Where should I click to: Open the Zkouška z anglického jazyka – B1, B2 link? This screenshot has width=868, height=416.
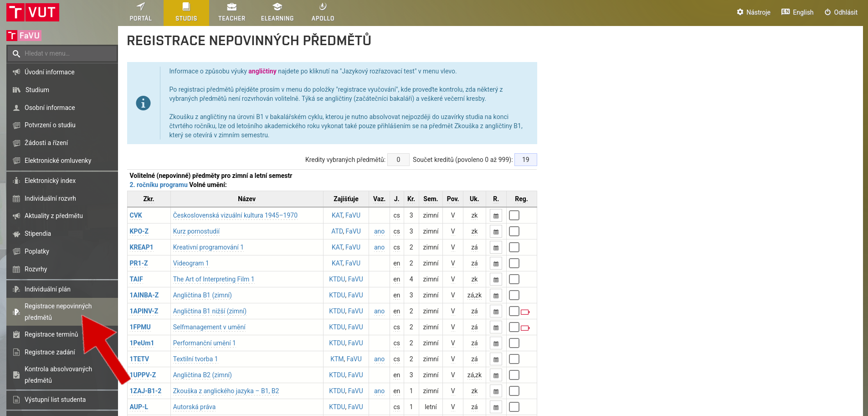click(226, 391)
